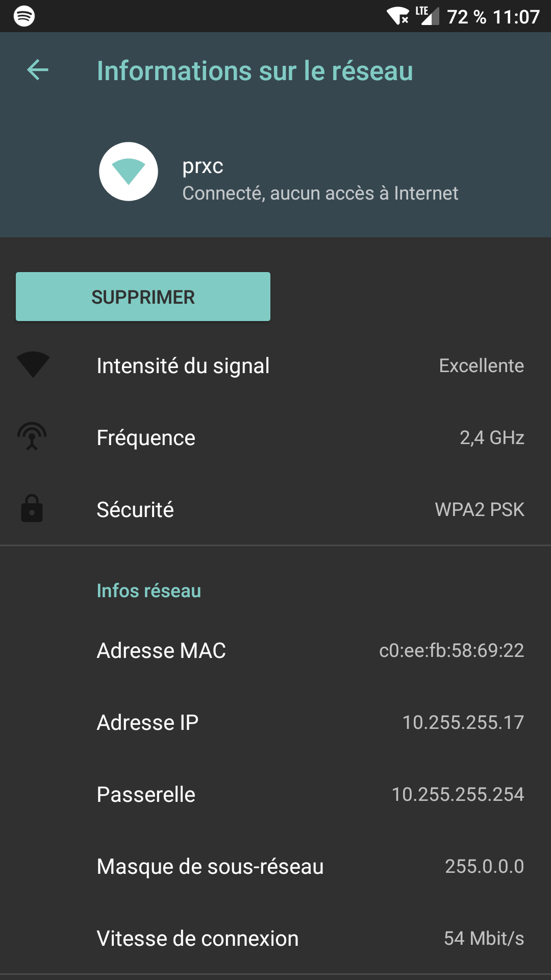This screenshot has width=551, height=980.
Task: Select the signal strength Wi-Fi icon
Action: [x=33, y=365]
